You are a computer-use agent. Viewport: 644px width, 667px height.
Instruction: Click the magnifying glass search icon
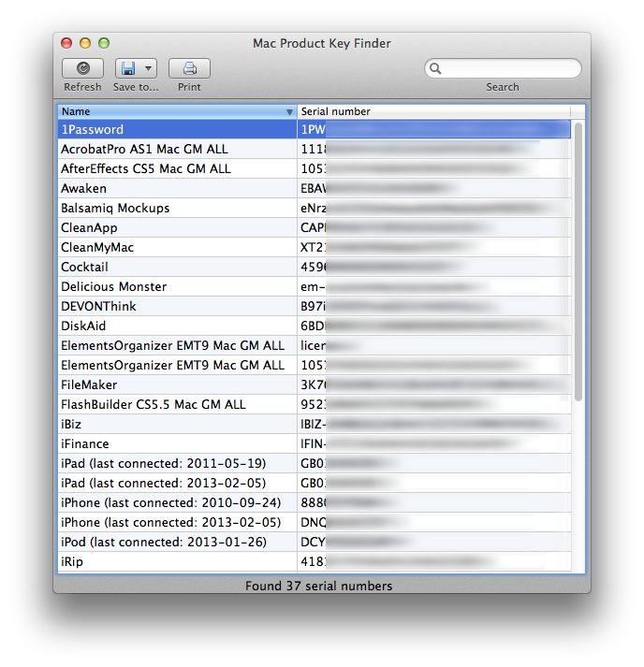click(x=436, y=68)
